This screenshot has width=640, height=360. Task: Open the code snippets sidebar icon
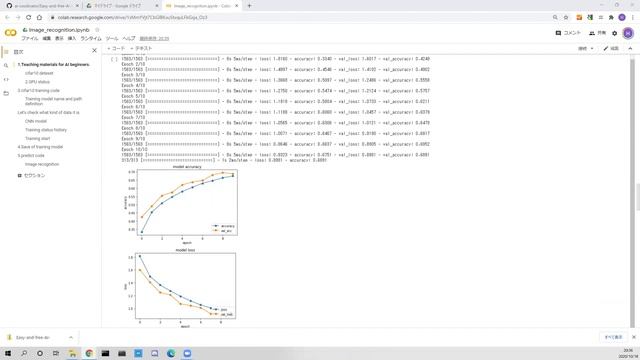pos(6,80)
